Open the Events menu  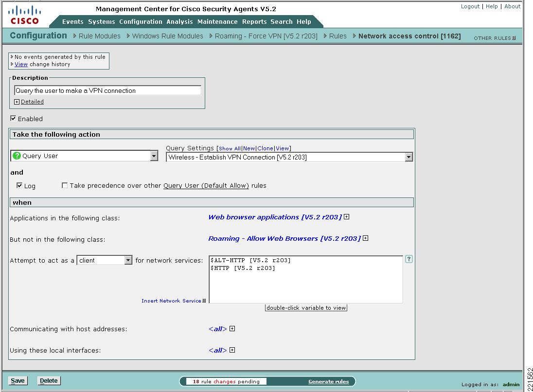tap(73, 22)
